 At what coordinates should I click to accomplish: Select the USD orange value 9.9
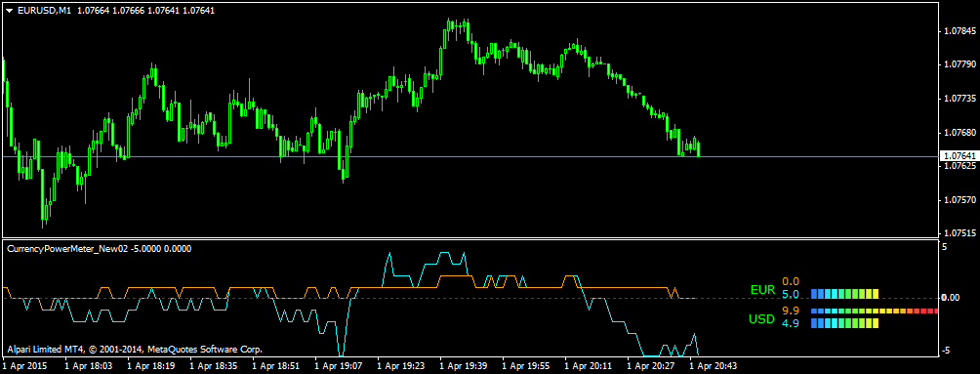click(x=791, y=311)
